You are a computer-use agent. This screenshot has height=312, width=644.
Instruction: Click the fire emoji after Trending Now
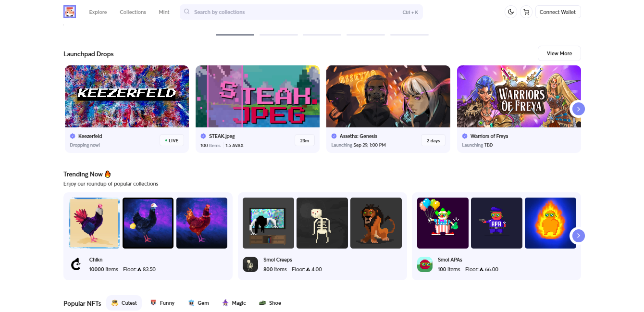(x=108, y=174)
